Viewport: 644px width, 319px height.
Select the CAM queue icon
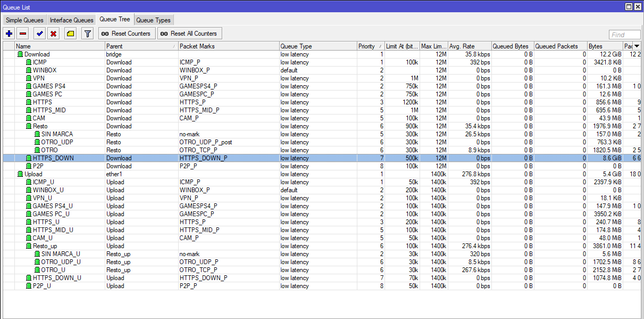click(29, 118)
